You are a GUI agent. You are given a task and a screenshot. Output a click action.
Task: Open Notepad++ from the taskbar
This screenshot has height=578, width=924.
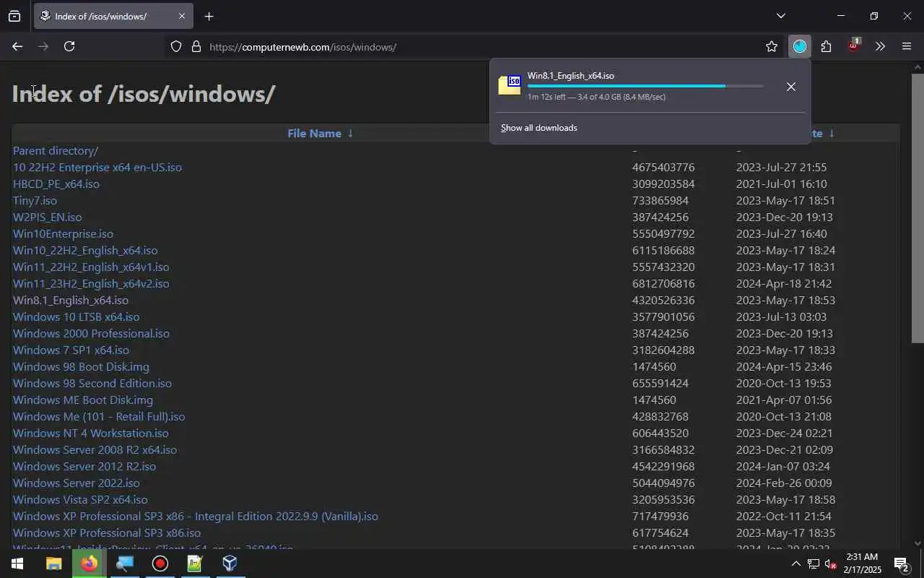point(195,564)
